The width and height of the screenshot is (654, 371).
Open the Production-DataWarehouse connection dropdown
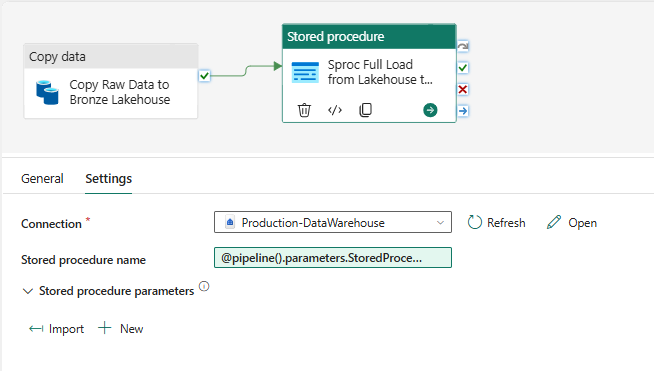coord(333,222)
